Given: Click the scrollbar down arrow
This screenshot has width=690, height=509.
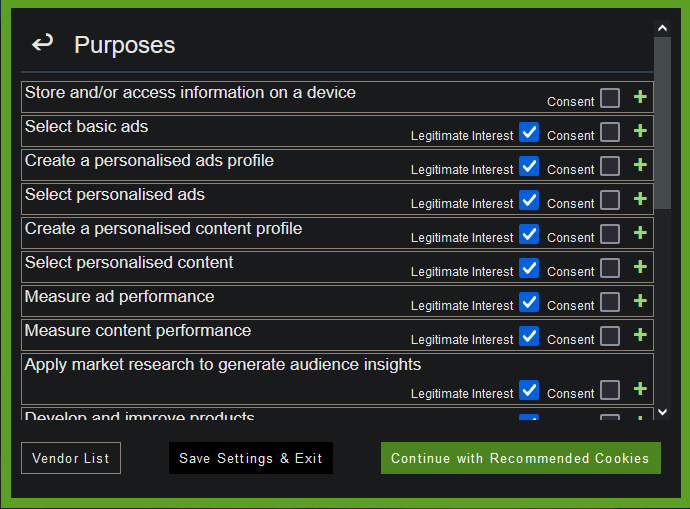Looking at the screenshot, I should pos(662,411).
